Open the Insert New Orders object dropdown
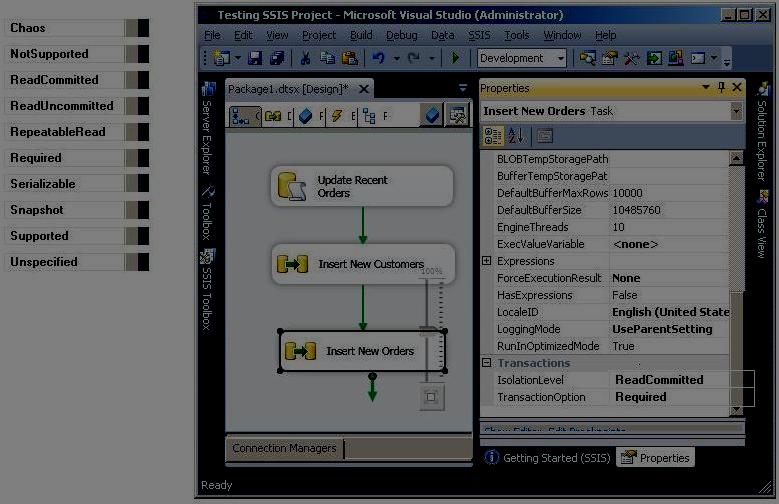 click(x=737, y=111)
